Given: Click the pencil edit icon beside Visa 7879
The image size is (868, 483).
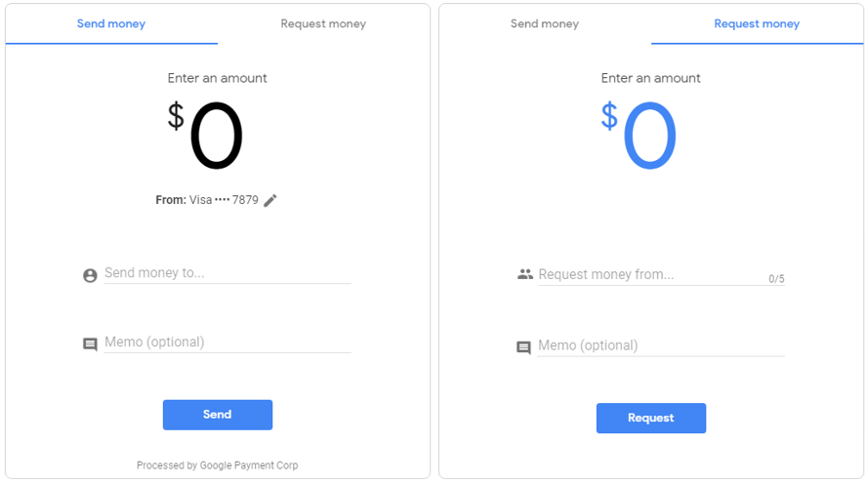Looking at the screenshot, I should (270, 200).
